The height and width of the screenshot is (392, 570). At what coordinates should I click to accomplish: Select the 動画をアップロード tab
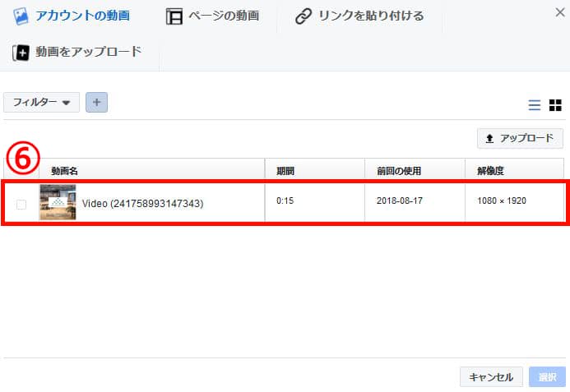[88, 52]
